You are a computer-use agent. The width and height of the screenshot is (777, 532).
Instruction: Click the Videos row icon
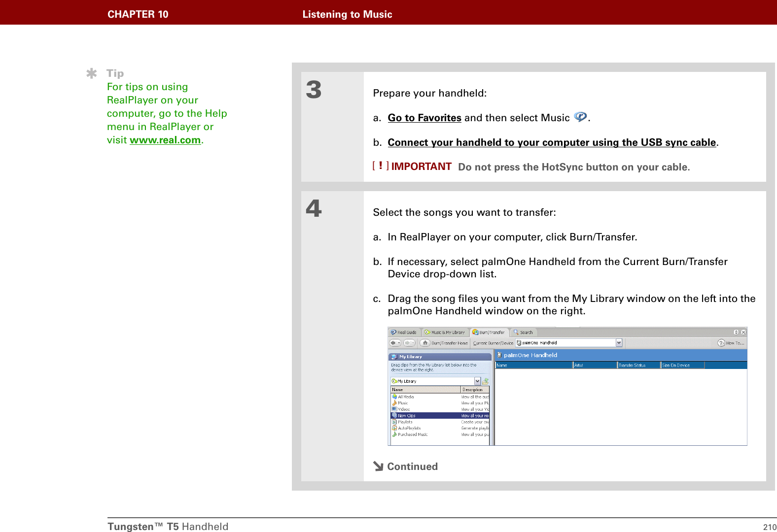(x=394, y=409)
